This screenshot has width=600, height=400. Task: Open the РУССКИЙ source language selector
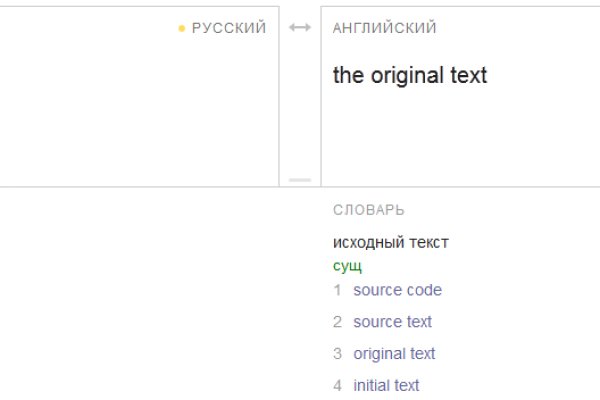point(229,28)
